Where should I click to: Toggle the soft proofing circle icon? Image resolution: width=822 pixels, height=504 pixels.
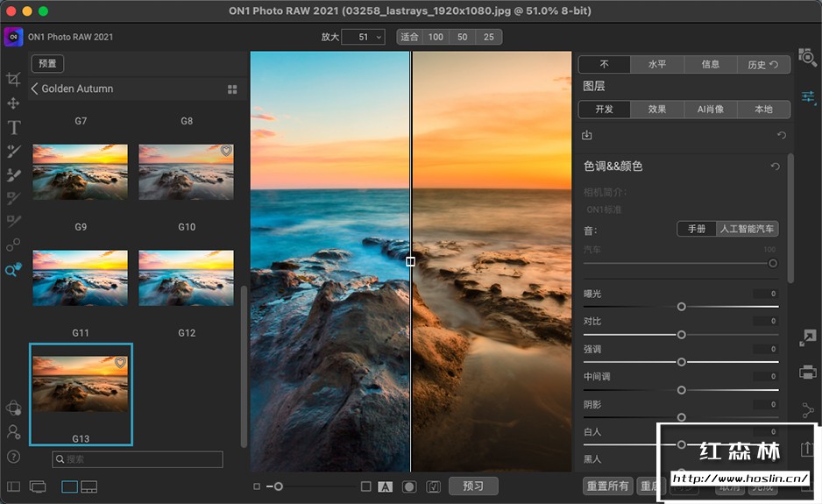pyautogui.click(x=409, y=486)
